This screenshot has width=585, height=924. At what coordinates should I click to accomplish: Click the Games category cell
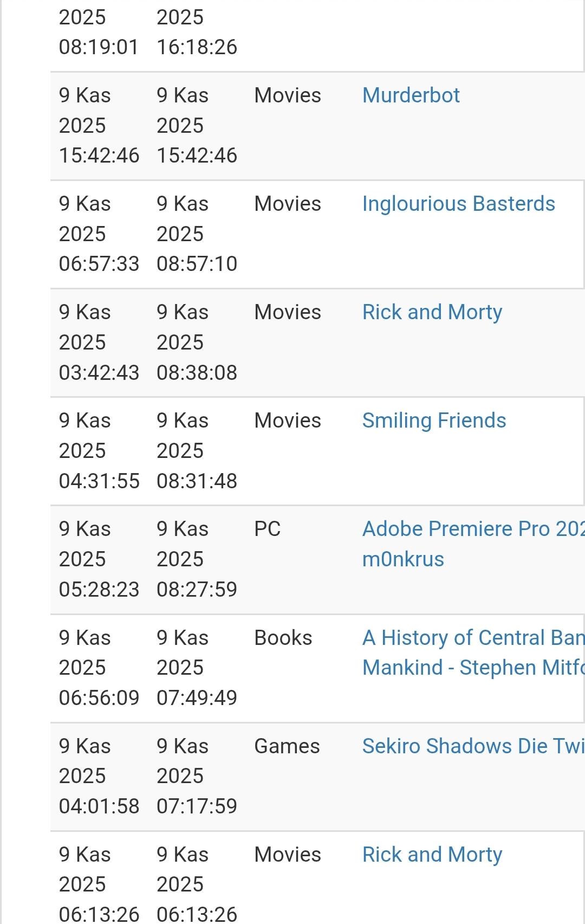[x=287, y=746]
